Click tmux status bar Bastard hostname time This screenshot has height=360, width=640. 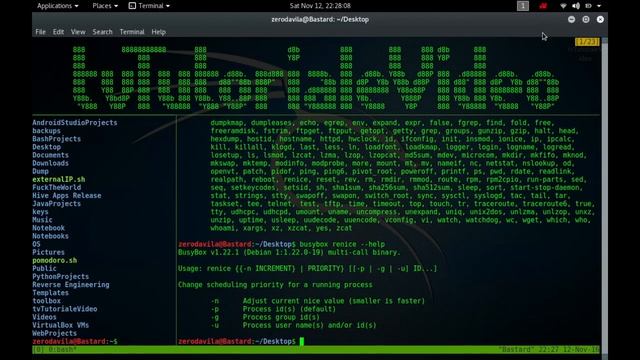click(x=549, y=350)
